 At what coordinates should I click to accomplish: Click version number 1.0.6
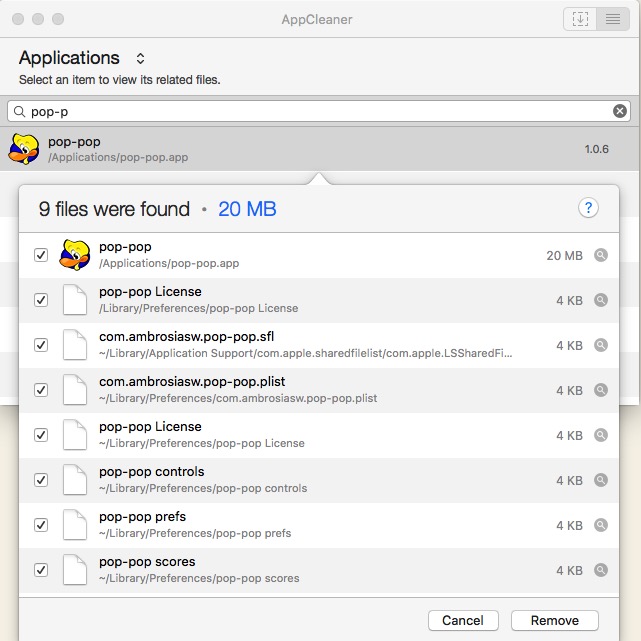(x=596, y=149)
